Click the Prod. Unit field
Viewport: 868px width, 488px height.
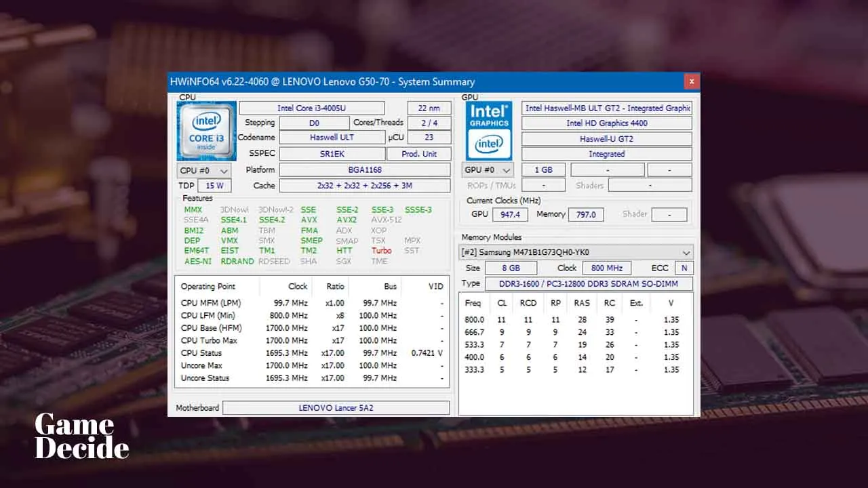(419, 154)
